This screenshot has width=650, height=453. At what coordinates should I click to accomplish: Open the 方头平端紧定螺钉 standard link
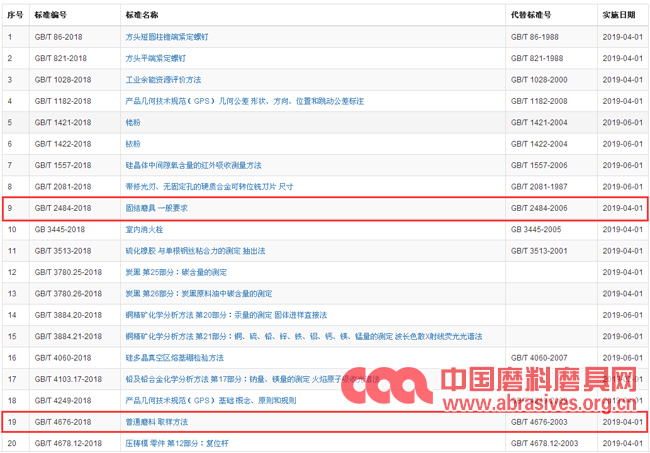[x=158, y=58]
